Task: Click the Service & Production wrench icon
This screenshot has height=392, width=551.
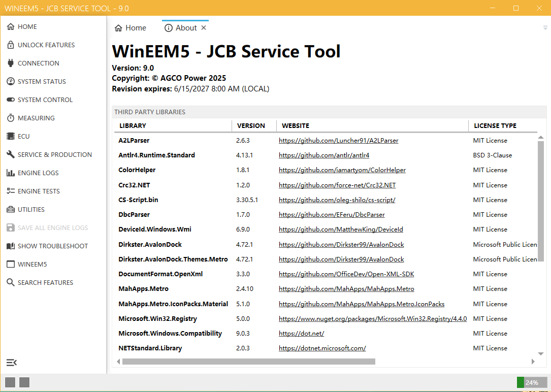Action: tap(11, 155)
